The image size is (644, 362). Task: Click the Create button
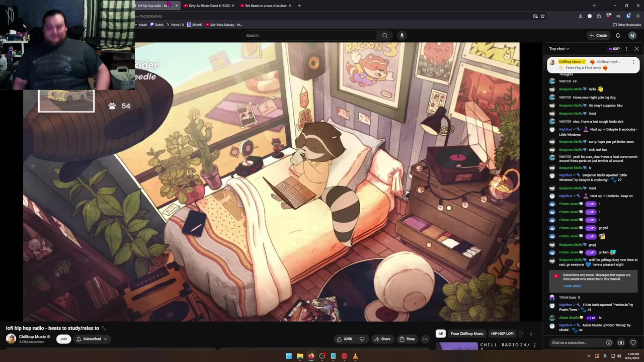[598, 35]
